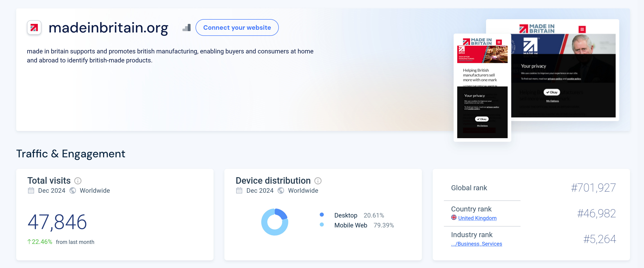Click the Global rank #701,927 value
644x268 pixels.
(593, 188)
